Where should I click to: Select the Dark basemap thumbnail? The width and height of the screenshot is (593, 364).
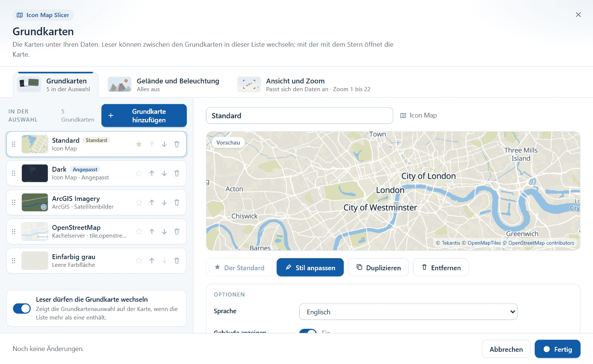point(35,173)
